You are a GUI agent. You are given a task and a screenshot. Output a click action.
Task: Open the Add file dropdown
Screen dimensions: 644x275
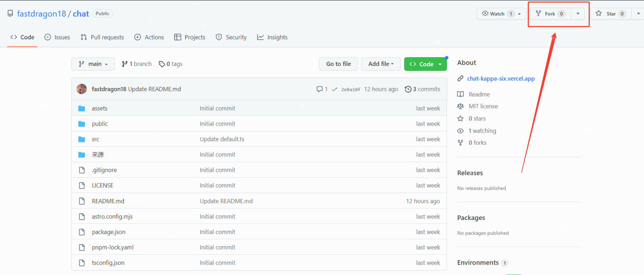[x=381, y=64]
